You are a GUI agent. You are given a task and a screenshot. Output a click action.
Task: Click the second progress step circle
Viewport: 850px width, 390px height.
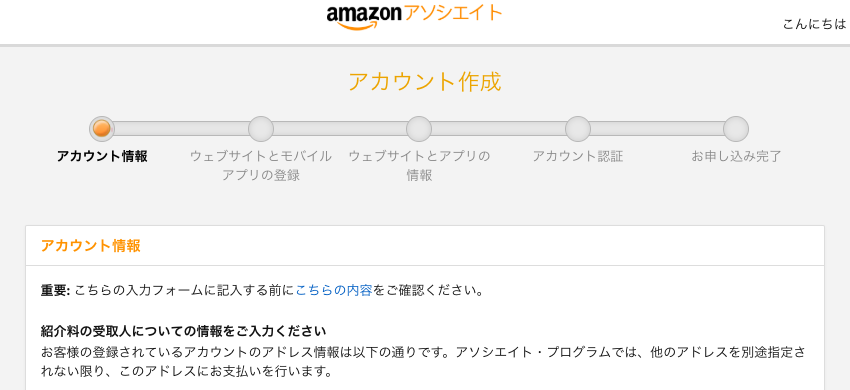pyautogui.click(x=261, y=129)
